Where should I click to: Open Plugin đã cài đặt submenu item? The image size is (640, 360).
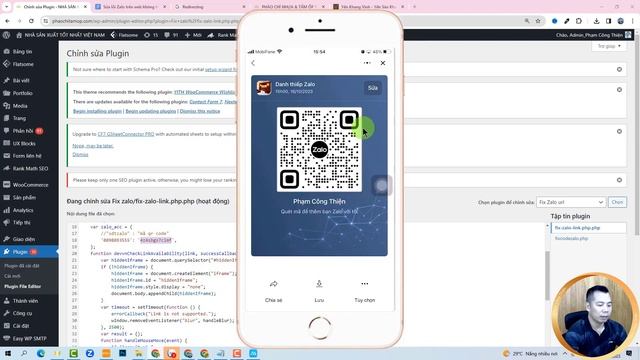[x=22, y=266]
